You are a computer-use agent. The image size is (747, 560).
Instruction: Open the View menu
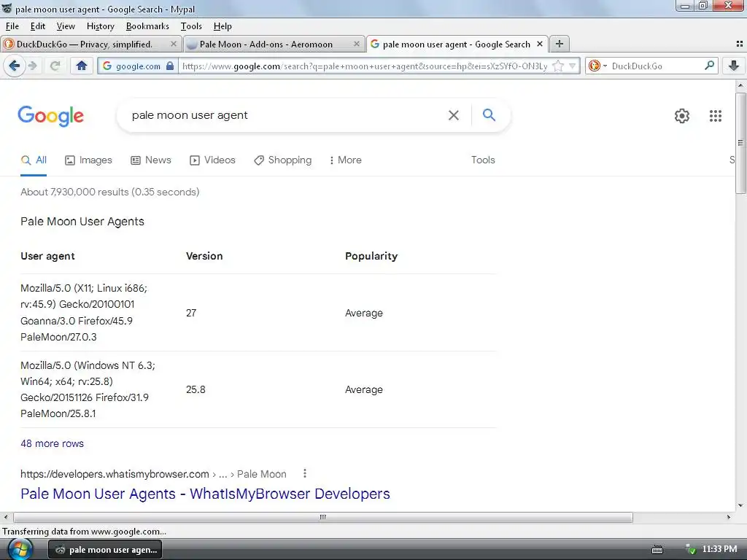[x=66, y=26]
